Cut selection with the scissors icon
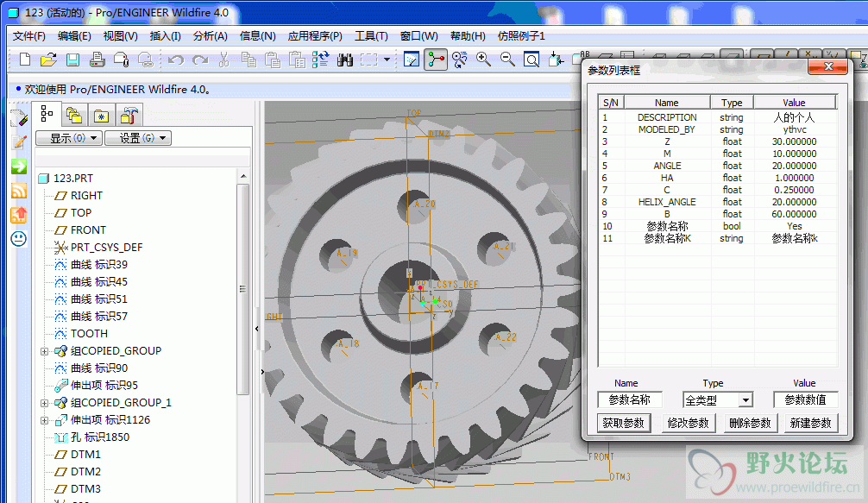The height and width of the screenshot is (503, 868). [223, 60]
